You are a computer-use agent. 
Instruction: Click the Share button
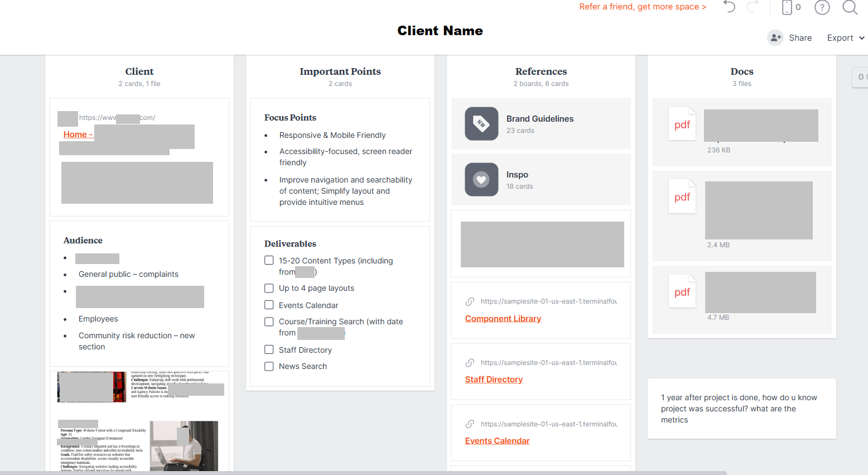pyautogui.click(x=790, y=38)
